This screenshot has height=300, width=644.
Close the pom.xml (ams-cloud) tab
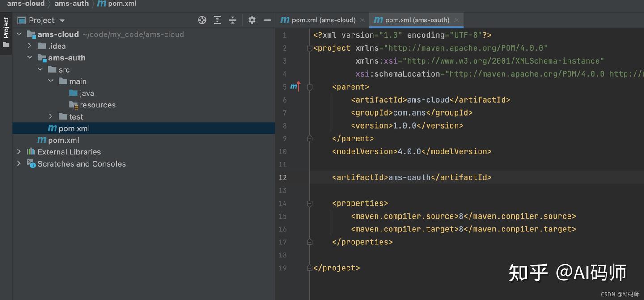pos(363,20)
